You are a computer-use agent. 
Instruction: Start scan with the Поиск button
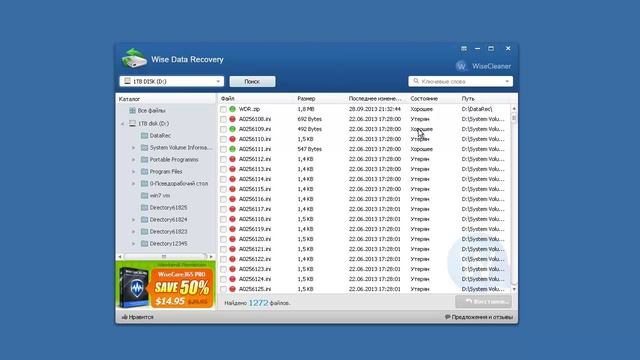[252, 81]
